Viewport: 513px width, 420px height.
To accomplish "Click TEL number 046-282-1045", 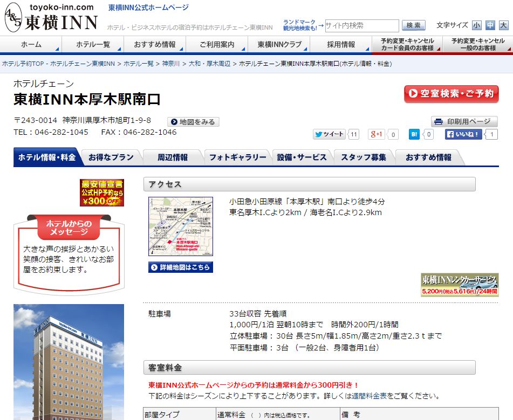I will (x=61, y=132).
